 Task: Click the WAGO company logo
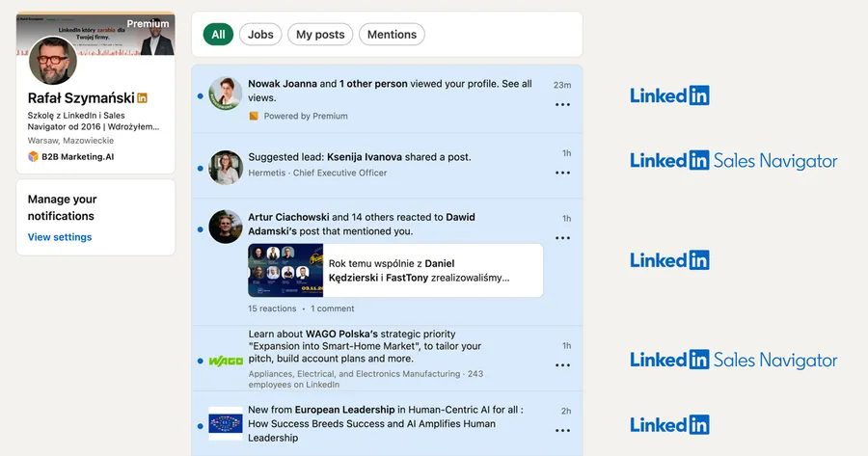[x=226, y=362]
